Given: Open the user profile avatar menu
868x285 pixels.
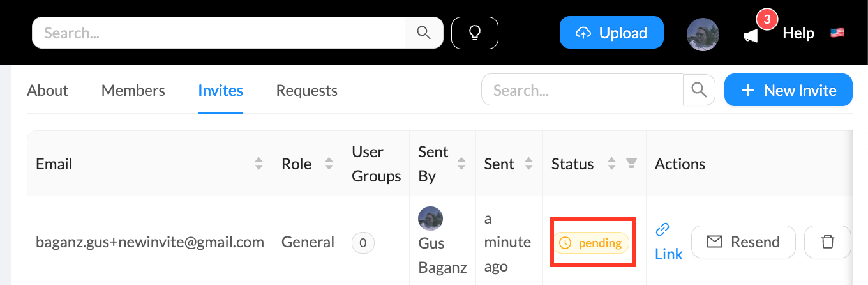Looking at the screenshot, I should pyautogui.click(x=703, y=34).
